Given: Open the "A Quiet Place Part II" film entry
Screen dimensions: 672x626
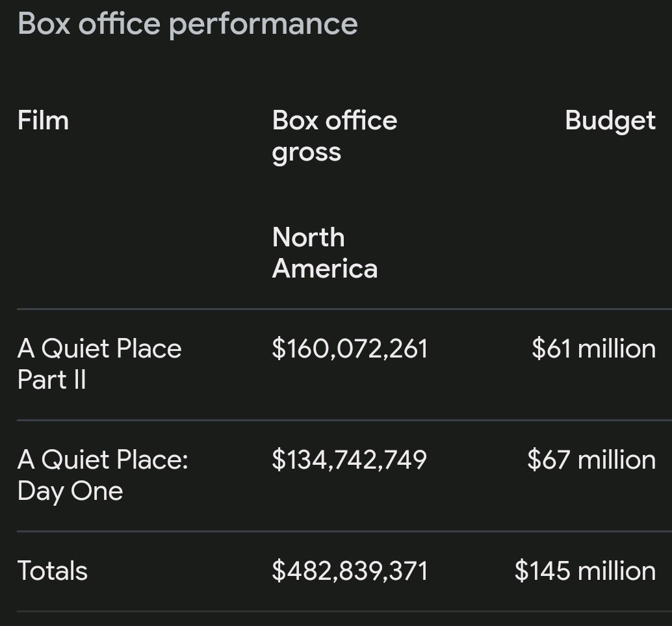Looking at the screenshot, I should pyautogui.click(x=99, y=364).
